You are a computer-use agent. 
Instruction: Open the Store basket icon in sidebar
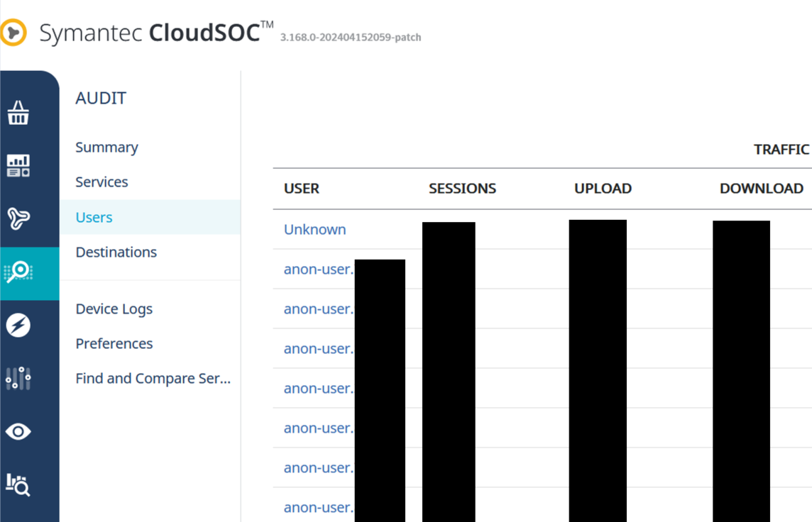click(x=18, y=113)
